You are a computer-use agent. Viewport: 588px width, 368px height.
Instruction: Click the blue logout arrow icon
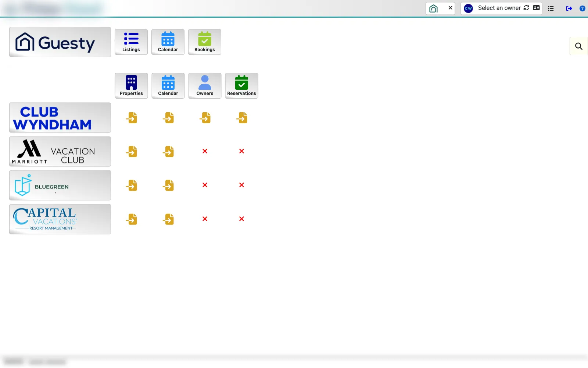tap(569, 8)
